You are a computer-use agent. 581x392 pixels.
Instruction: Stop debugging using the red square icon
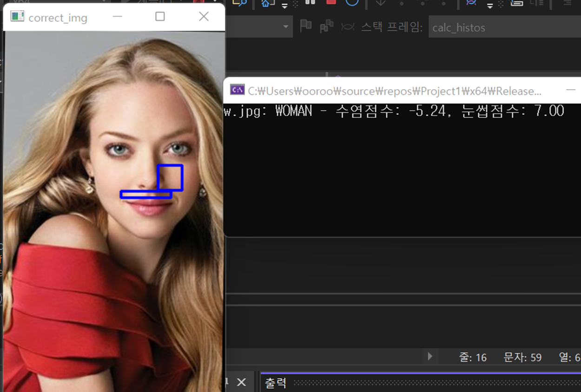tap(330, 3)
